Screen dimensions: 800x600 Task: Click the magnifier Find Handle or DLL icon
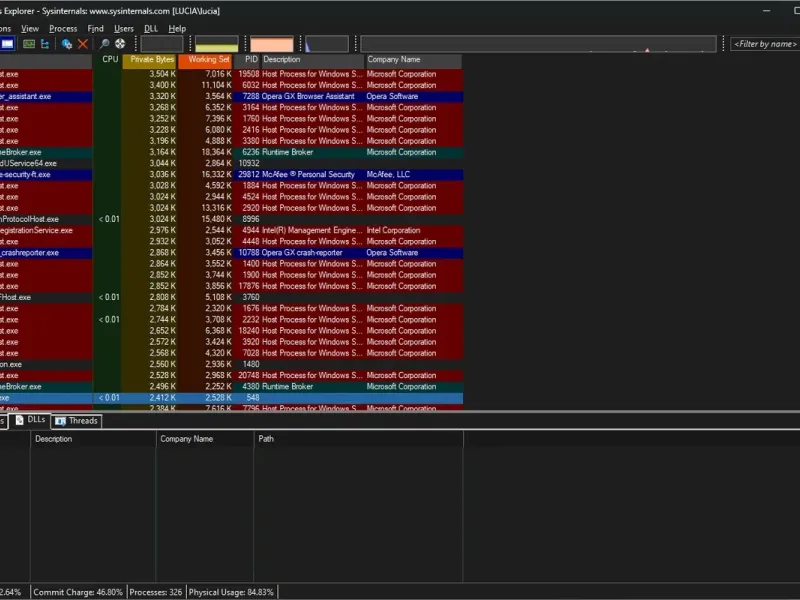click(104, 44)
